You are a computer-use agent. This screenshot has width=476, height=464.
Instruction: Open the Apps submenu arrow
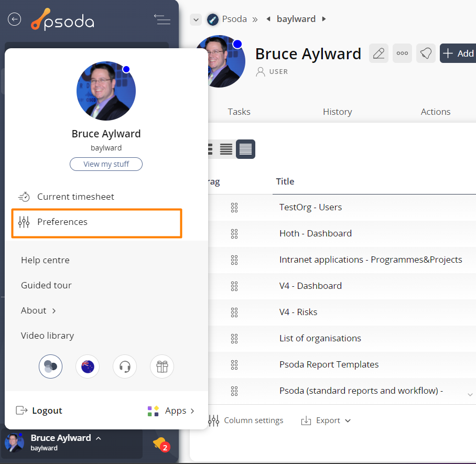(192, 411)
